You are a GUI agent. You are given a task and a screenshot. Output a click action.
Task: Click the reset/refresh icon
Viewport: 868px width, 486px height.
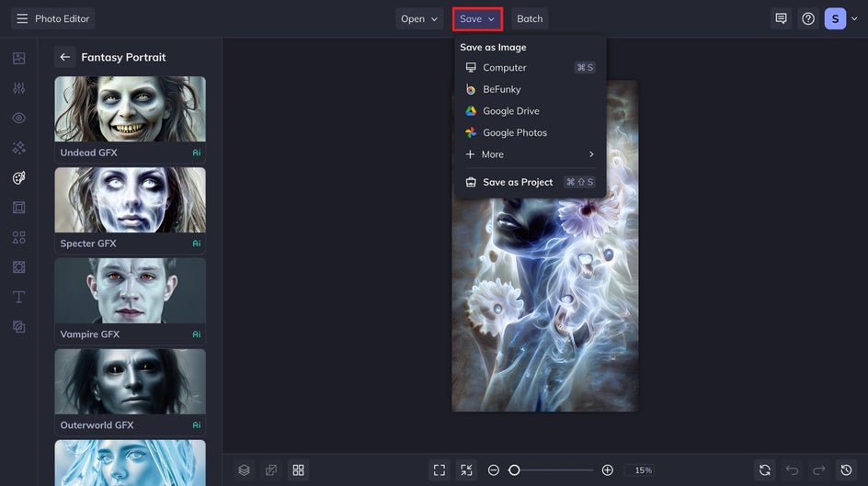pos(765,470)
